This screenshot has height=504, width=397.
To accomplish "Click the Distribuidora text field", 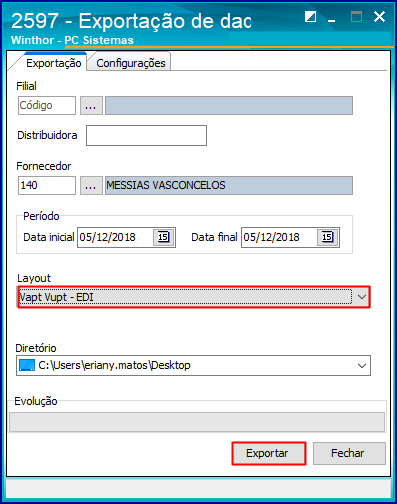I will click(146, 135).
